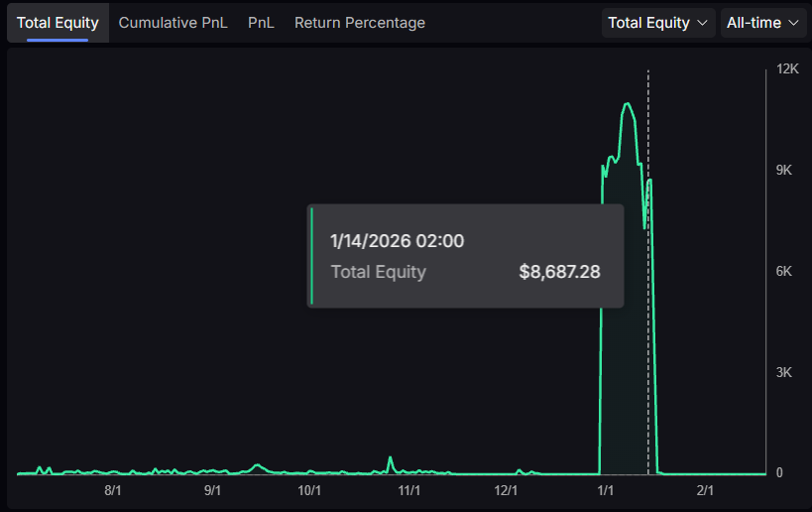
Task: Click the 12K y-axis label
Action: pos(787,68)
